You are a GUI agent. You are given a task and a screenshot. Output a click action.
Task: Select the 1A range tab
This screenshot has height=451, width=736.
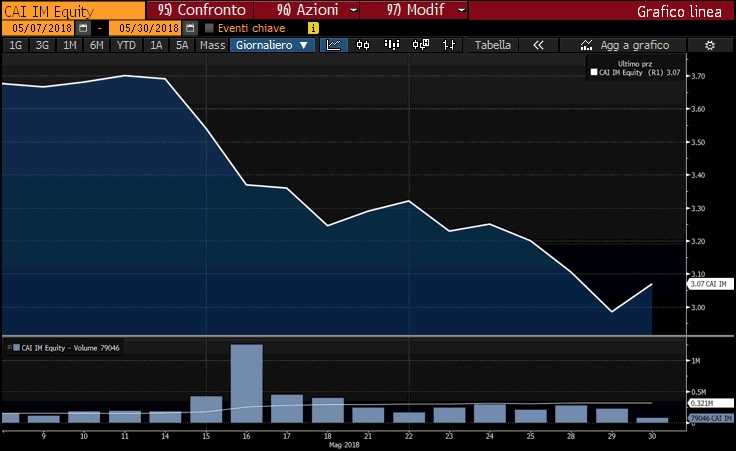(x=156, y=45)
